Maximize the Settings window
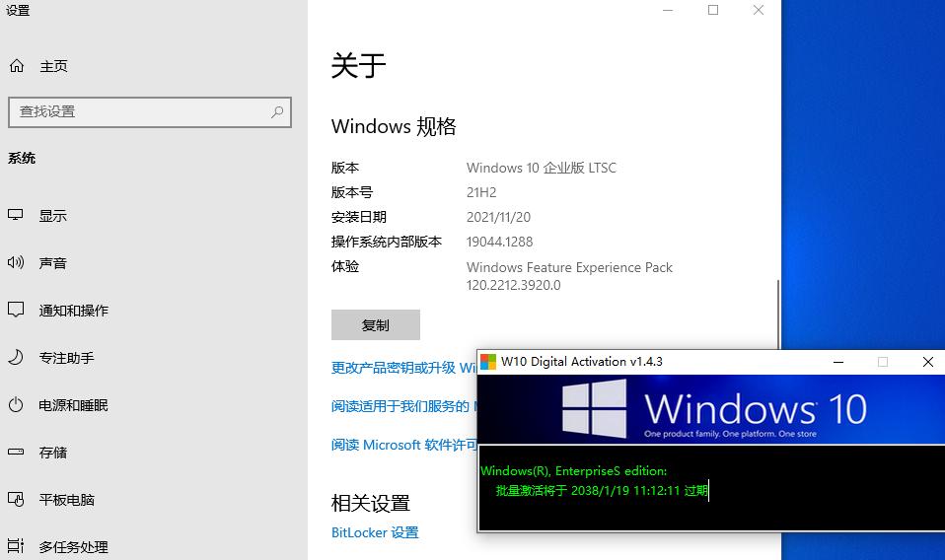This screenshot has width=945, height=560. pyautogui.click(x=713, y=10)
